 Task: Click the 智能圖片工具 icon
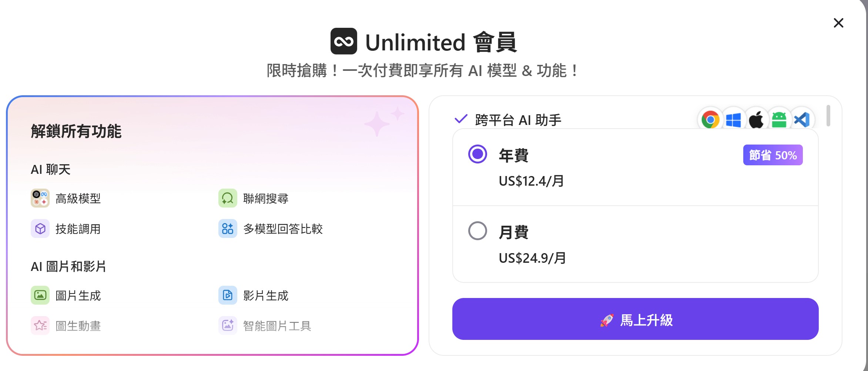point(228,326)
